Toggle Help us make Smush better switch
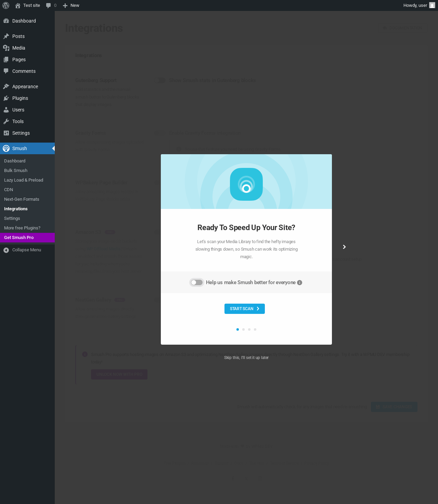438x504 pixels. (x=197, y=282)
